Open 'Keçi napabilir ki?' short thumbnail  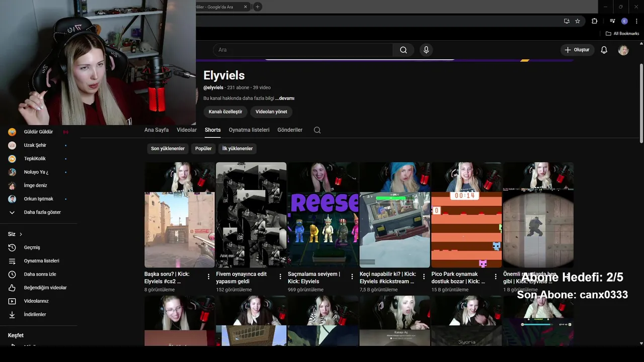click(x=395, y=215)
